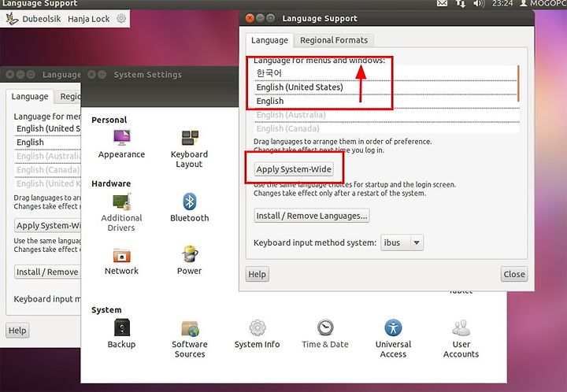The height and width of the screenshot is (392, 567).
Task: Click Apply System-Wide in front window
Action: pos(294,169)
